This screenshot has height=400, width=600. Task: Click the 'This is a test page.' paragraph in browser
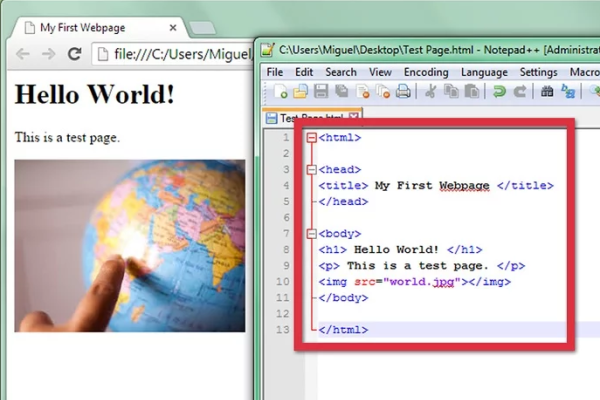(x=67, y=137)
